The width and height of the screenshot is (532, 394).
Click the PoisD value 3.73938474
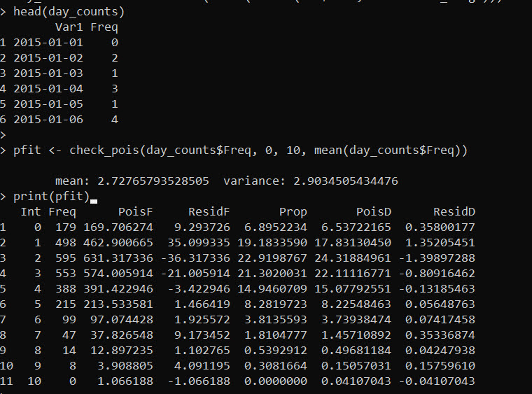coord(356,320)
